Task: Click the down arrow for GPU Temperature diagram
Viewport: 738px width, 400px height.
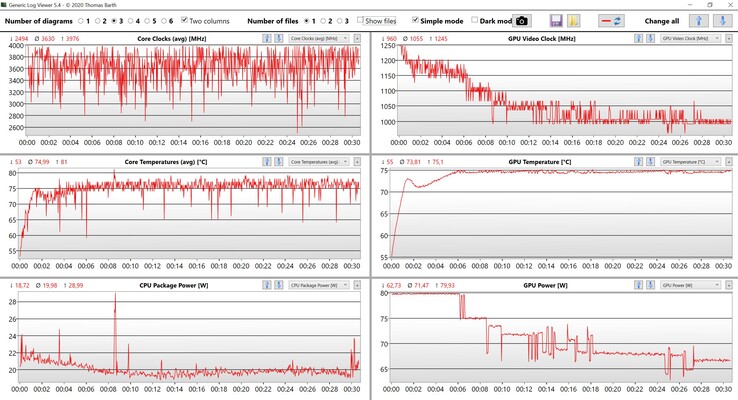Action: (x=650, y=161)
